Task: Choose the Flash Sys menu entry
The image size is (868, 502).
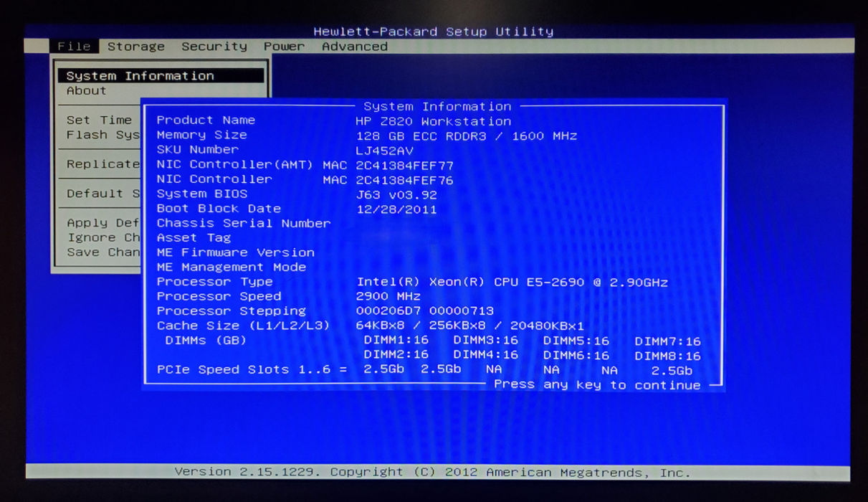Action: pyautogui.click(x=104, y=135)
